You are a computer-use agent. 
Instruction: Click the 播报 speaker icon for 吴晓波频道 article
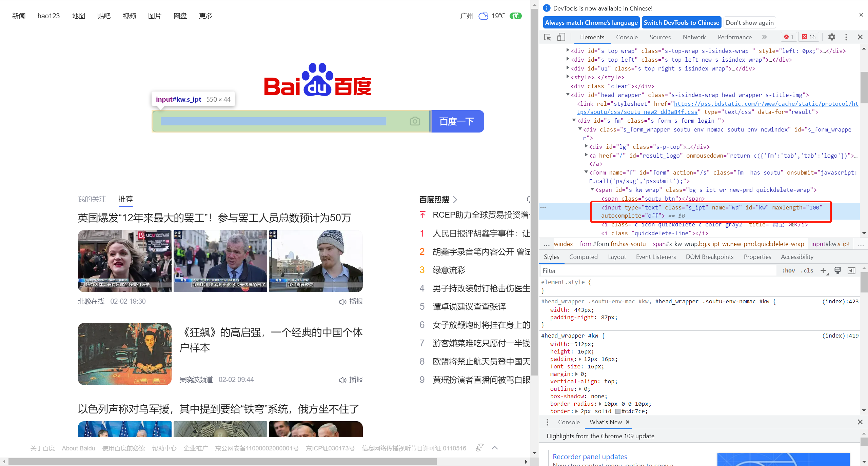click(342, 380)
